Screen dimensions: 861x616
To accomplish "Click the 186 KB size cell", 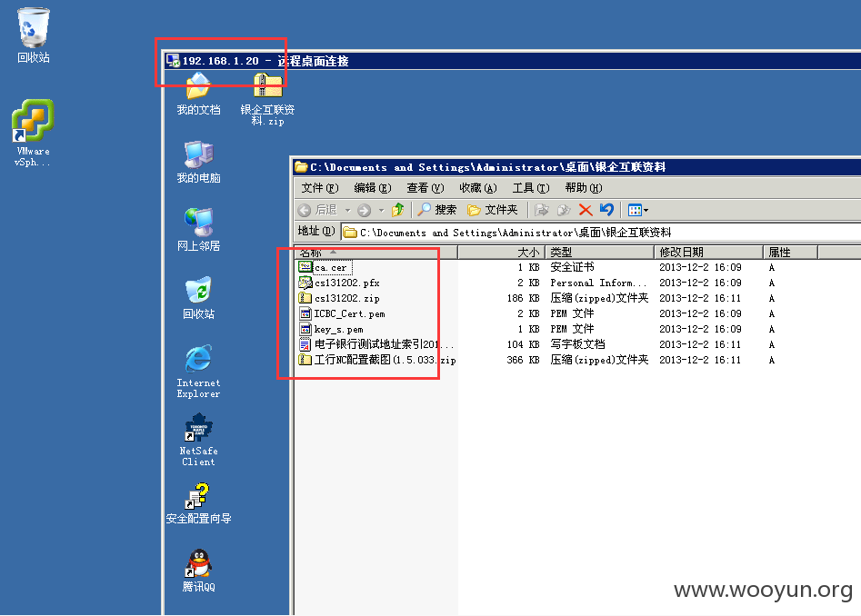I will [524, 298].
